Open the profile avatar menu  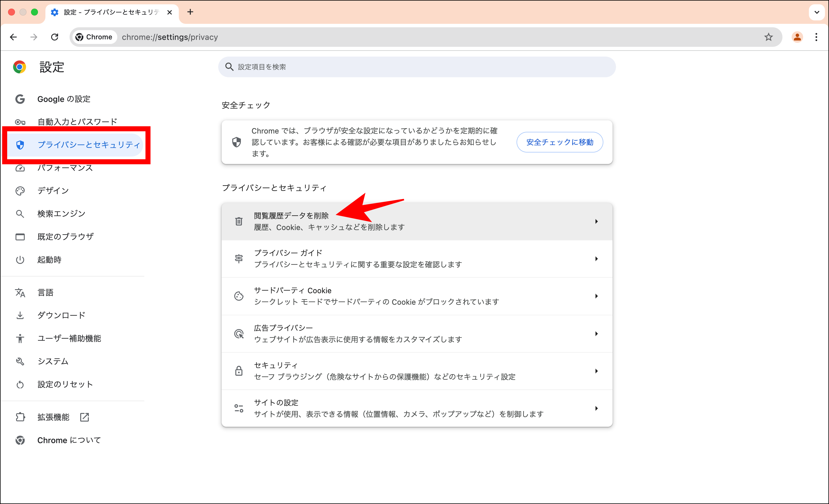pyautogui.click(x=797, y=37)
